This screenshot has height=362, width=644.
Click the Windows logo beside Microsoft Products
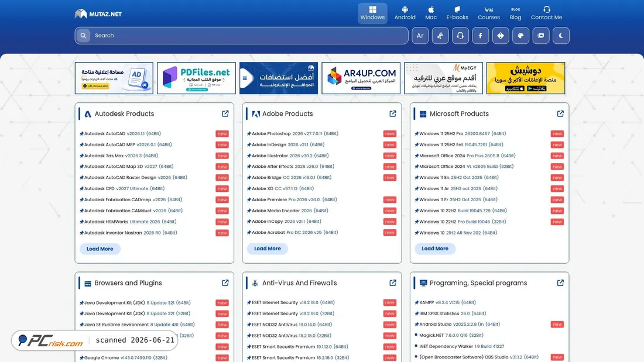pos(423,114)
